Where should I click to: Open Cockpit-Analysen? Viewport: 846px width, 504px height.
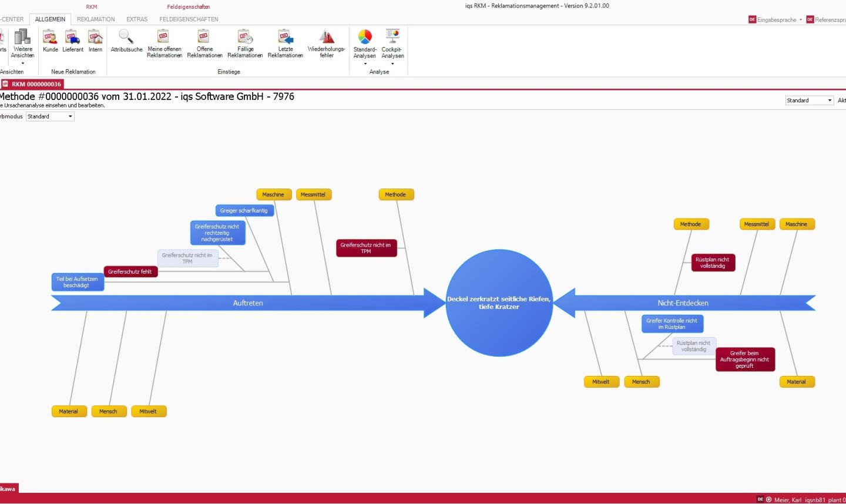click(x=392, y=41)
